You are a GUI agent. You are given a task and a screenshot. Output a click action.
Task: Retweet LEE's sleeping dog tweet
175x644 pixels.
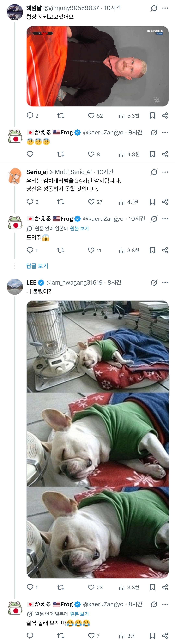tap(61, 587)
